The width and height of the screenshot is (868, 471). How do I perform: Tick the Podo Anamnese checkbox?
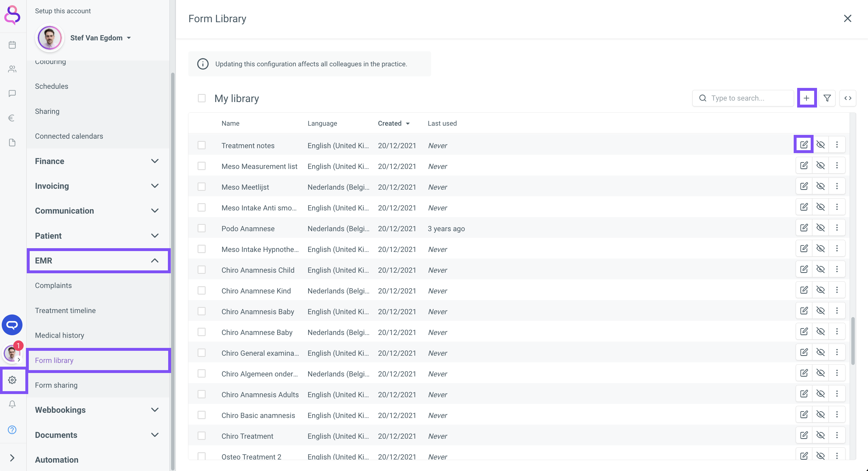[202, 228]
